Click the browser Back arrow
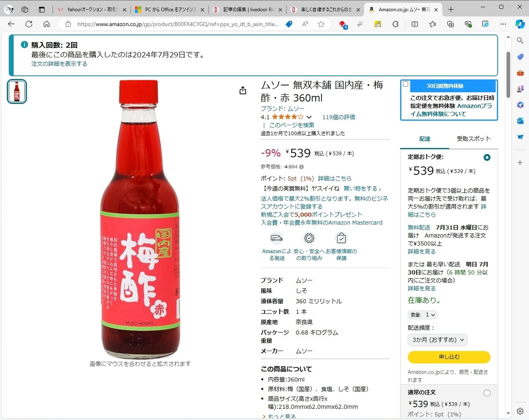 click(11, 24)
